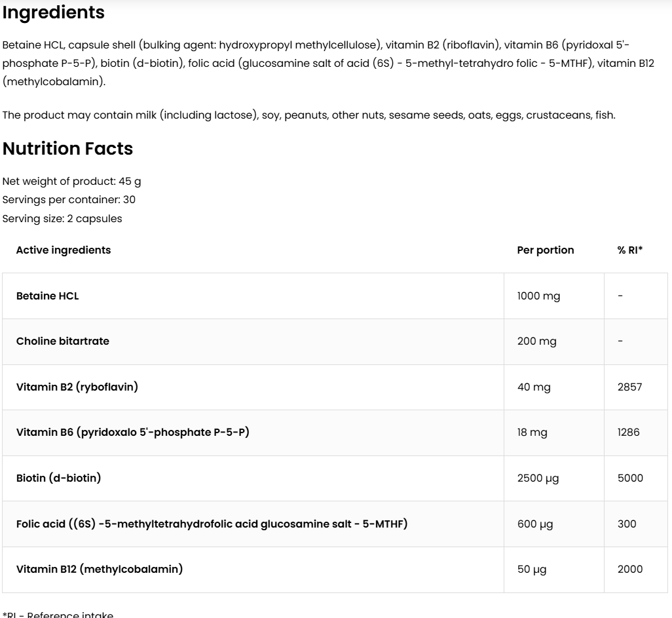Click the % RI* column header
Viewport: 672px width, 618px height.
(x=630, y=250)
